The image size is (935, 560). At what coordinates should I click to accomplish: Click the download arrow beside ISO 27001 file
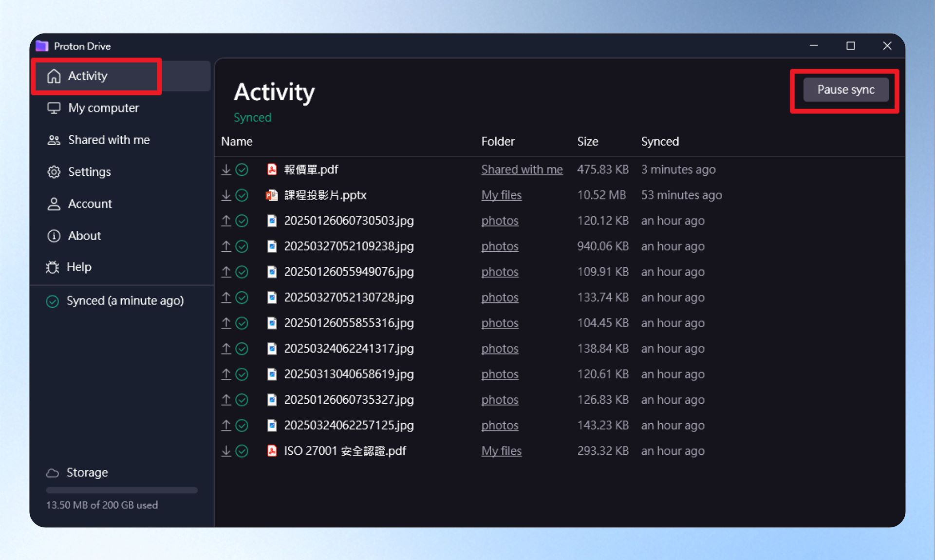(x=226, y=451)
